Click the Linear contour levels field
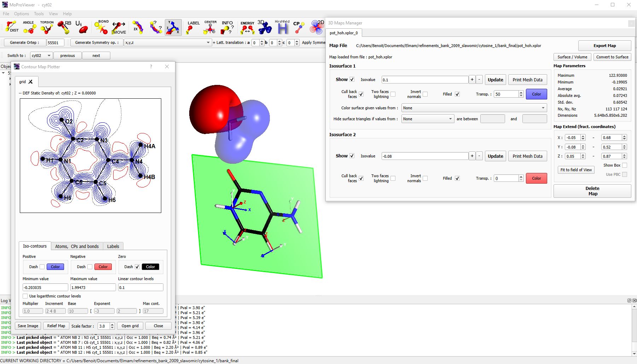 tap(140, 288)
